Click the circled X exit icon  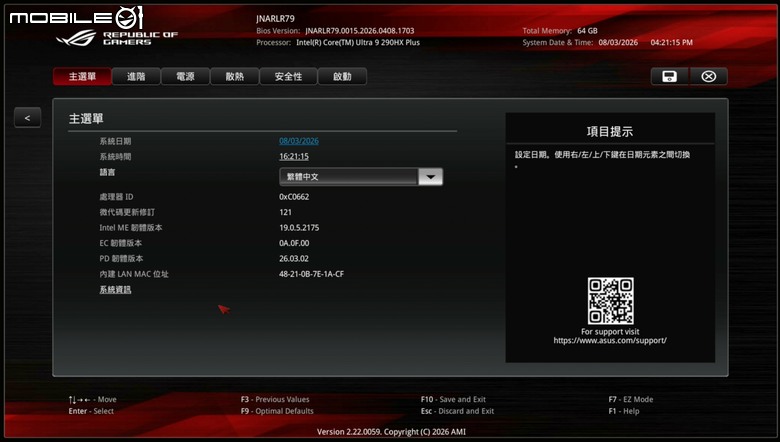coord(708,77)
